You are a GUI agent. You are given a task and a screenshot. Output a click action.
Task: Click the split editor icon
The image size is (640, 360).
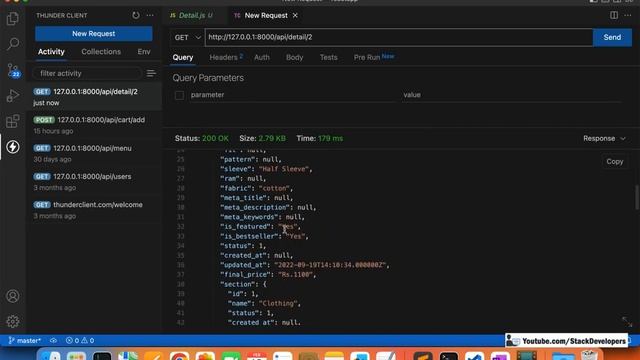point(614,16)
